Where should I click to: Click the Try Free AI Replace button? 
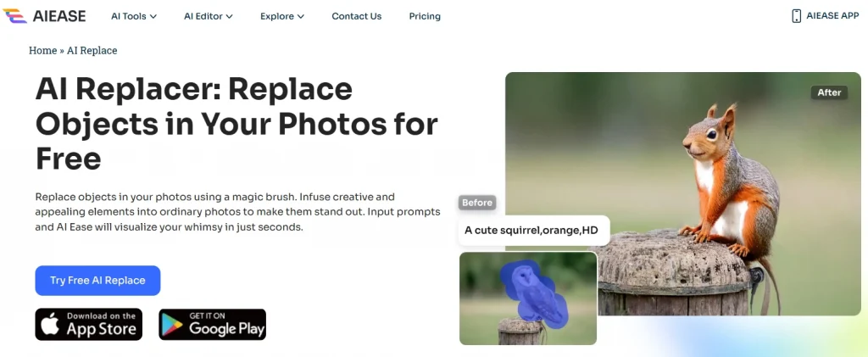[98, 281]
